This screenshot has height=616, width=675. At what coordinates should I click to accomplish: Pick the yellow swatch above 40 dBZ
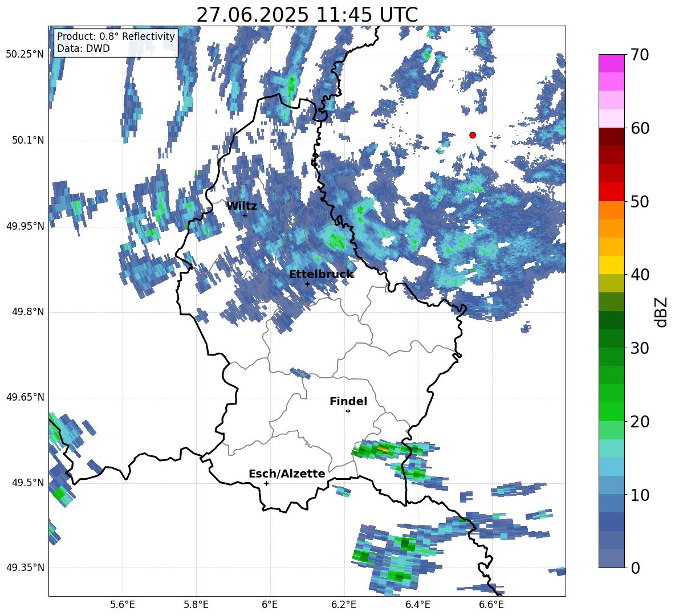611,266
